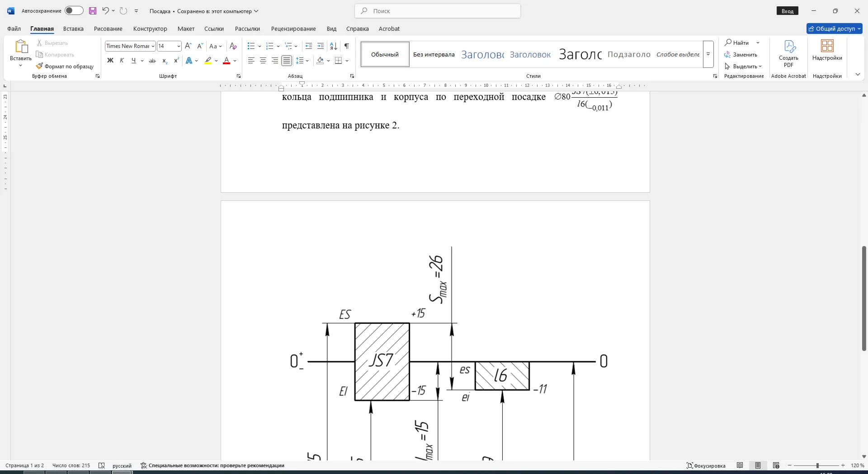
Task: Toggle paragraph marks display
Action: tap(347, 46)
